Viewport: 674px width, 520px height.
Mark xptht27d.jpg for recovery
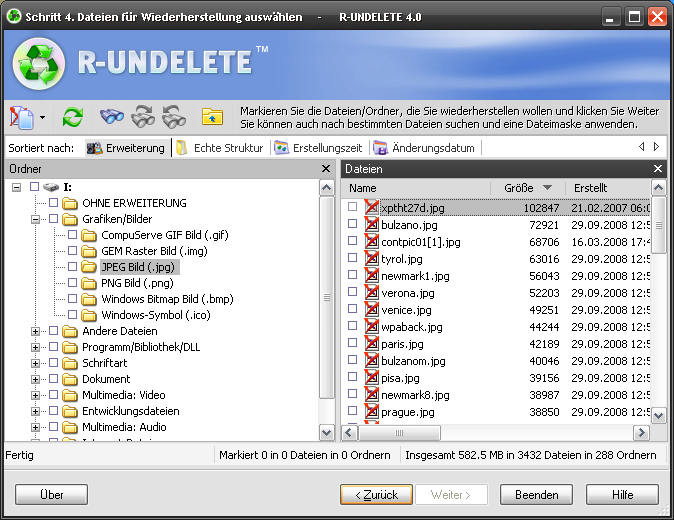[x=352, y=207]
